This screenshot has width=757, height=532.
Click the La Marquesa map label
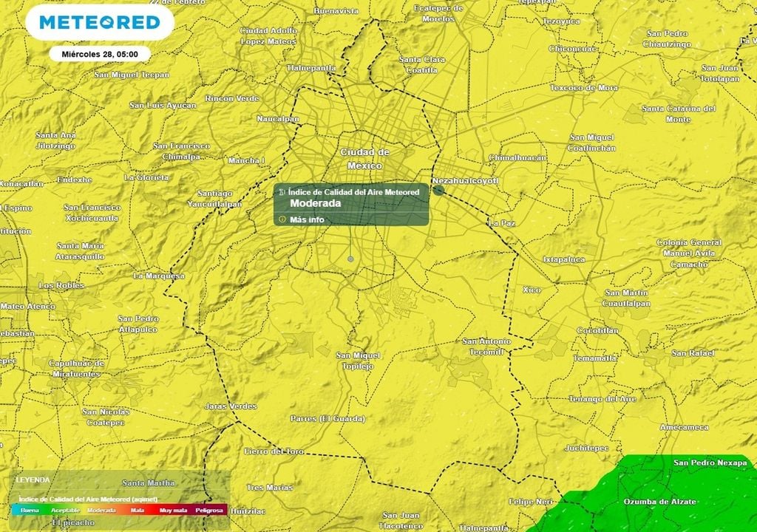point(159,276)
